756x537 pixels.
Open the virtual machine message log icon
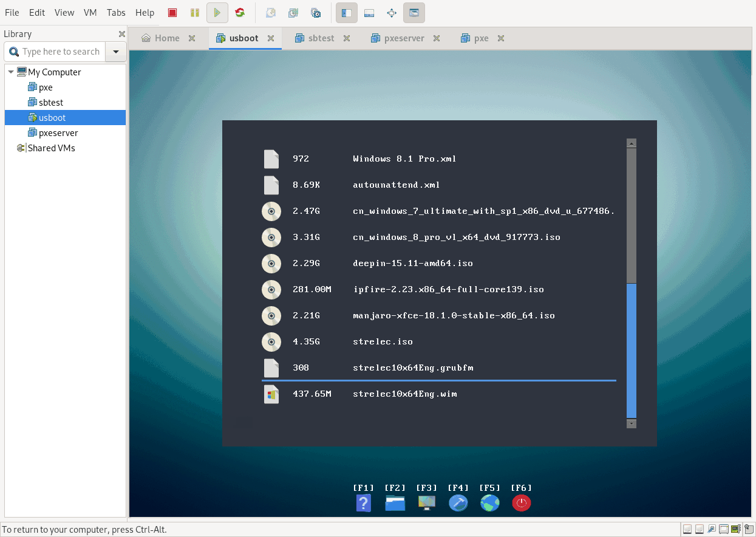point(747,528)
